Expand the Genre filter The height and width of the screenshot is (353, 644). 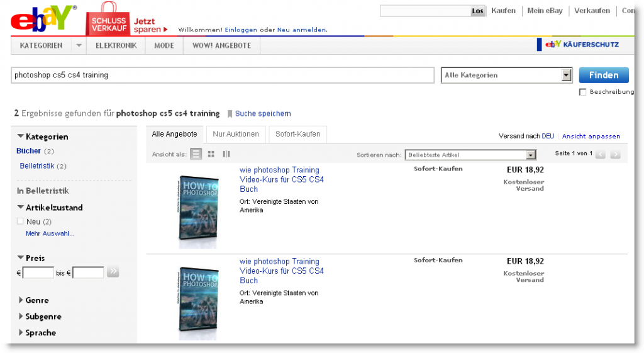pyautogui.click(x=21, y=300)
